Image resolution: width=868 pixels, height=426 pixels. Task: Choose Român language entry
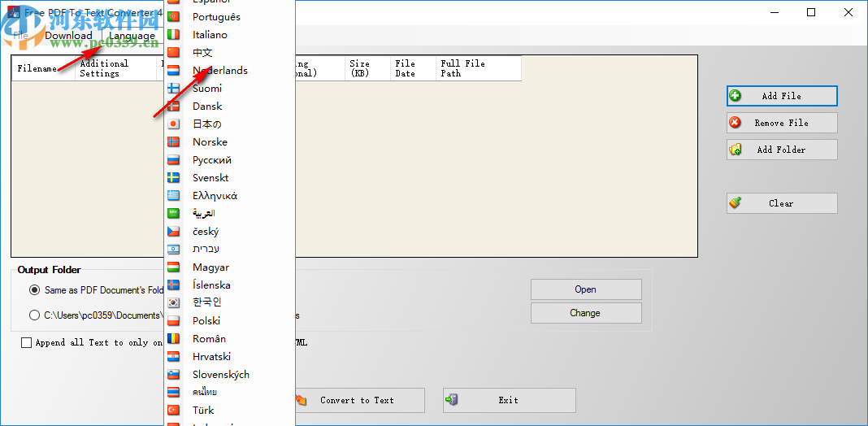[230, 339]
